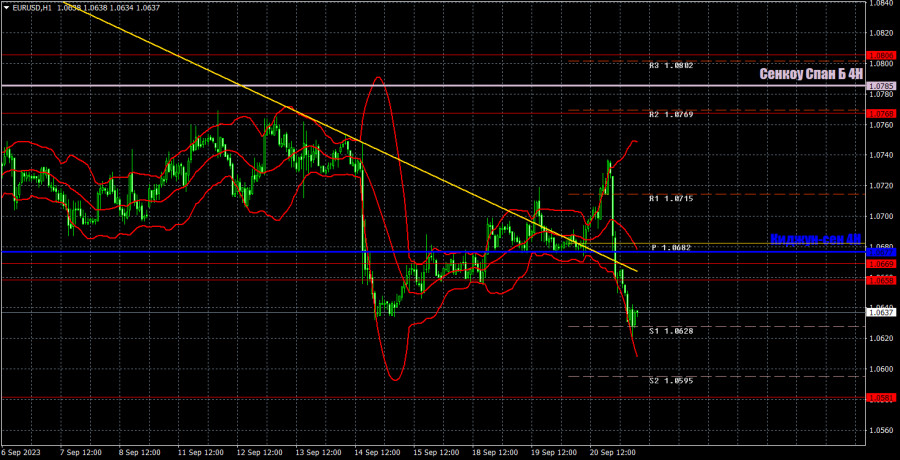Select the blue 'Киджун-сен 4Н' label

816,239
